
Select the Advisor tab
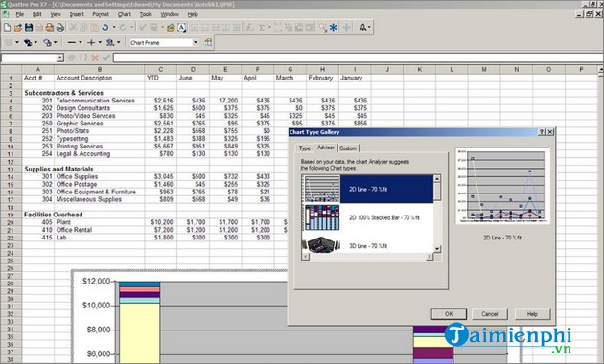click(x=326, y=148)
